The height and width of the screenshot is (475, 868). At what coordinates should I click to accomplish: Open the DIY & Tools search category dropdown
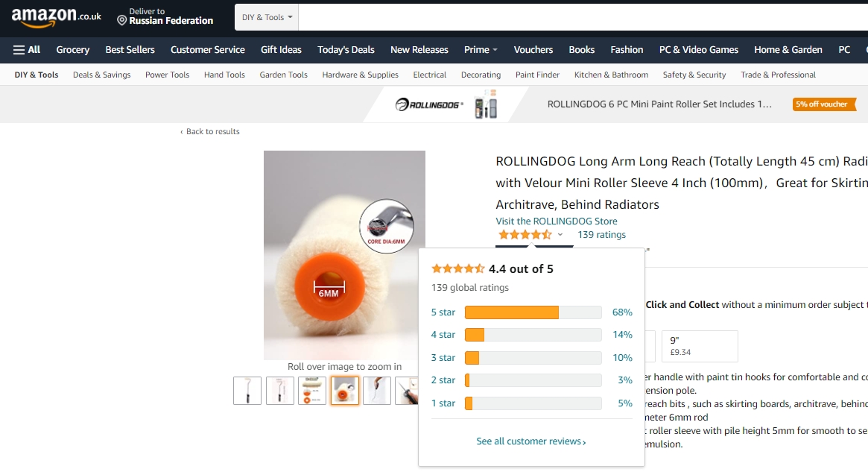pyautogui.click(x=267, y=17)
